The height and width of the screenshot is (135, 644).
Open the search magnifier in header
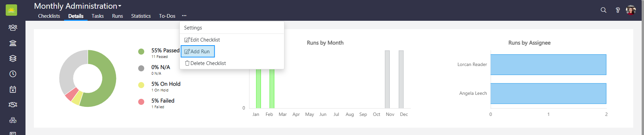pos(603,10)
